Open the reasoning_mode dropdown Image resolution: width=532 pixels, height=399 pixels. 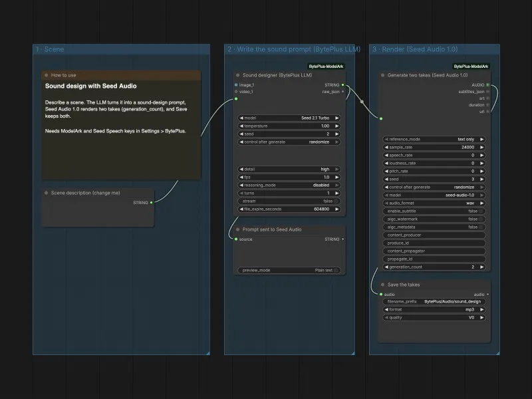(289, 186)
